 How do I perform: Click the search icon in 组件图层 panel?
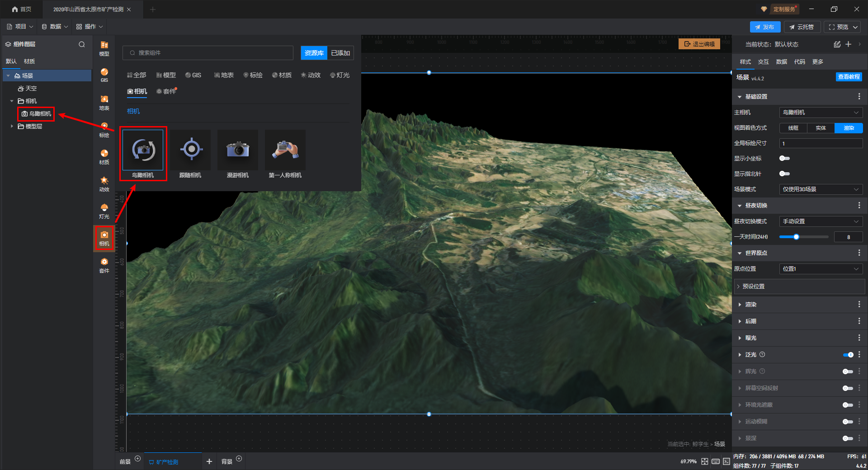point(82,44)
